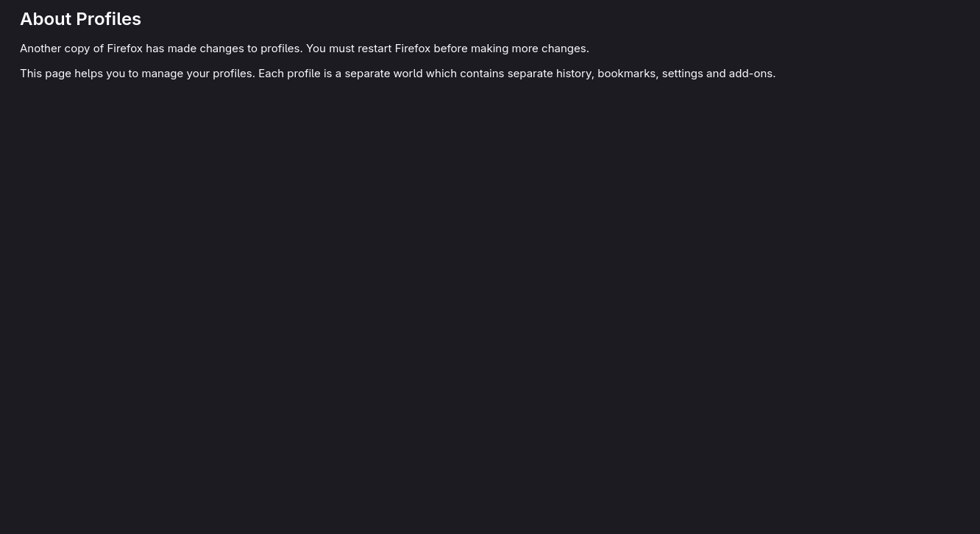
Task: Click the first "Firefox" in the warning line
Action: [x=124, y=49]
